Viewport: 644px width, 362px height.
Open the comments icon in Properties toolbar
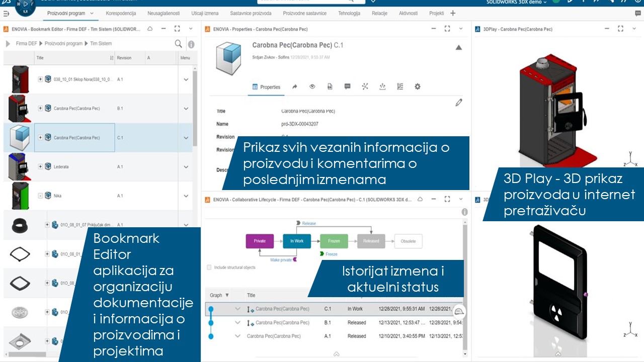point(347,86)
